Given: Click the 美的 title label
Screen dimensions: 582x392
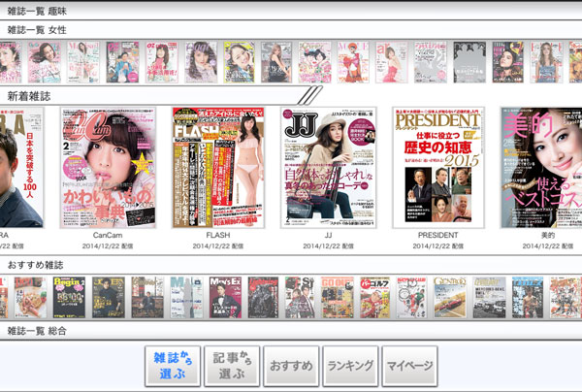Looking at the screenshot, I should pos(548,235).
